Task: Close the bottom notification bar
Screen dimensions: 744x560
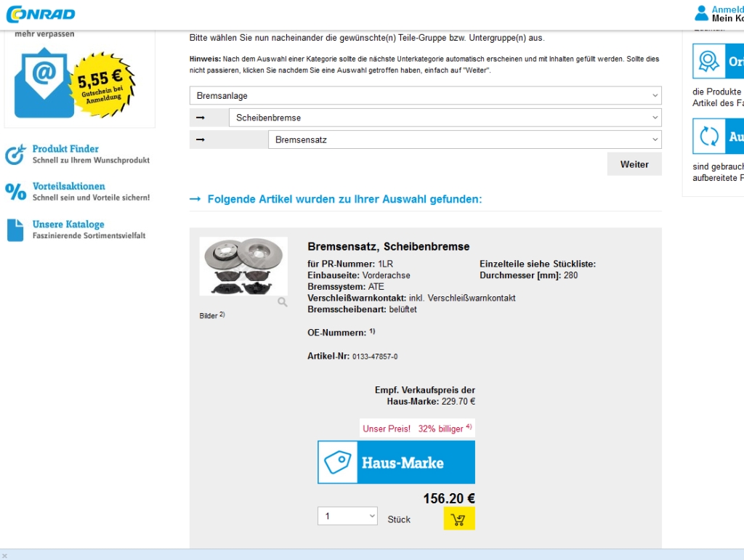Action: 4,556
